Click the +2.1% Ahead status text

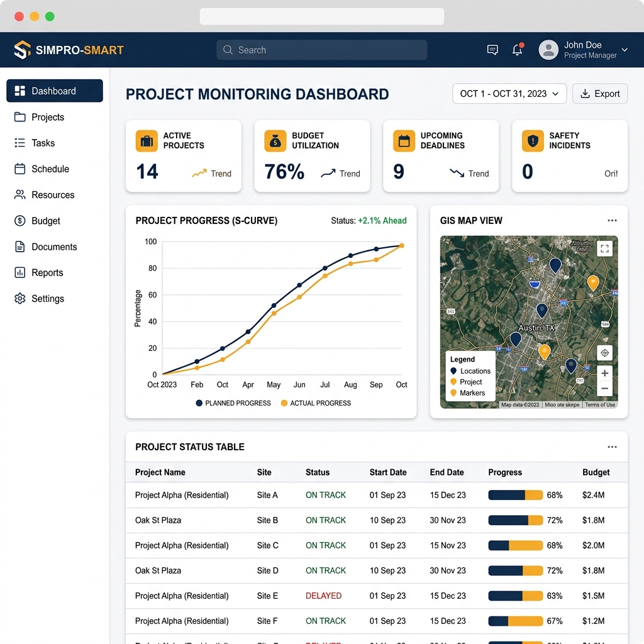pyautogui.click(x=382, y=221)
